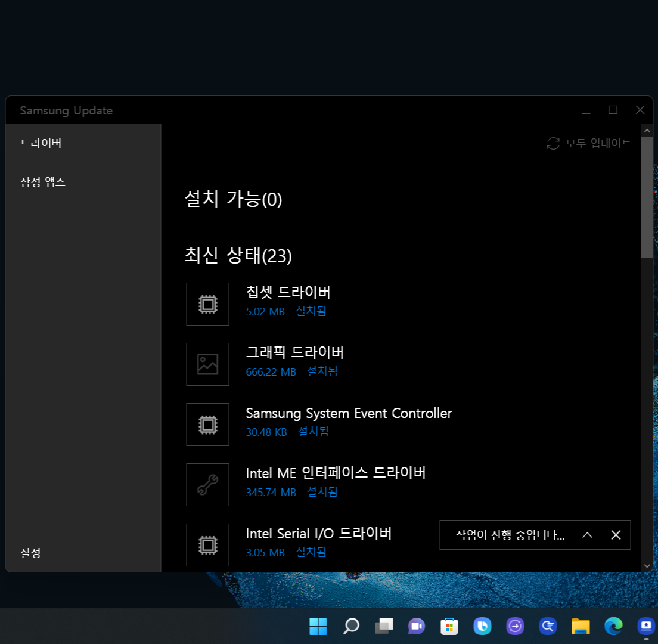Dismiss the 작업이 진행 중입니다 notification
The height and width of the screenshot is (644, 658).
coord(616,535)
